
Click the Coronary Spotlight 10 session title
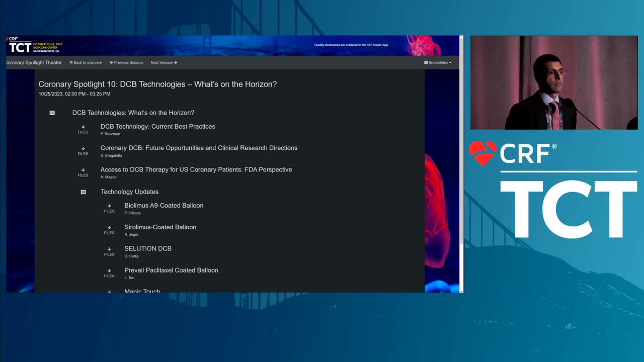click(157, 84)
